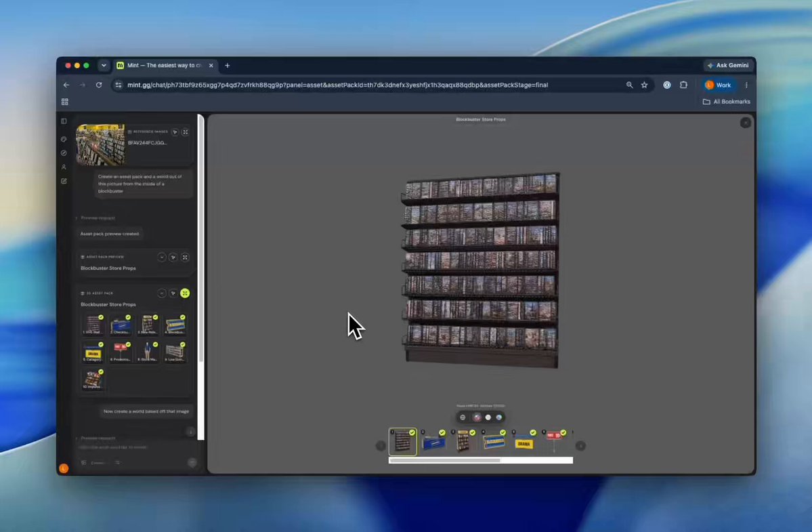This screenshot has width=812, height=532.
Task: Open the compass explore icon in the left rail
Action: click(x=64, y=153)
